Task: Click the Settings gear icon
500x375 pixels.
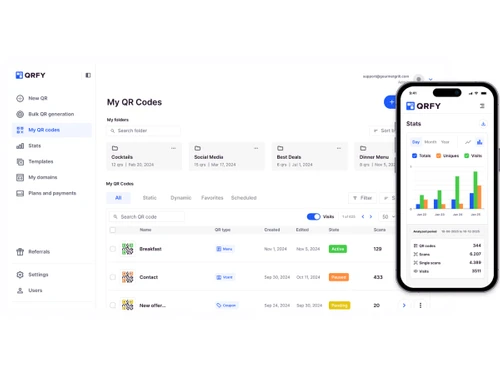Action: coord(20,275)
